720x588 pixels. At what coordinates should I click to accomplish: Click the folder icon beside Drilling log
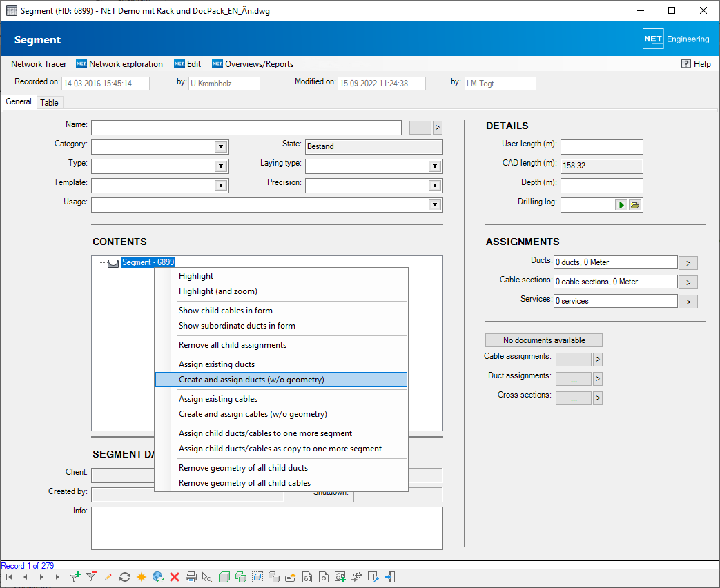(x=635, y=205)
